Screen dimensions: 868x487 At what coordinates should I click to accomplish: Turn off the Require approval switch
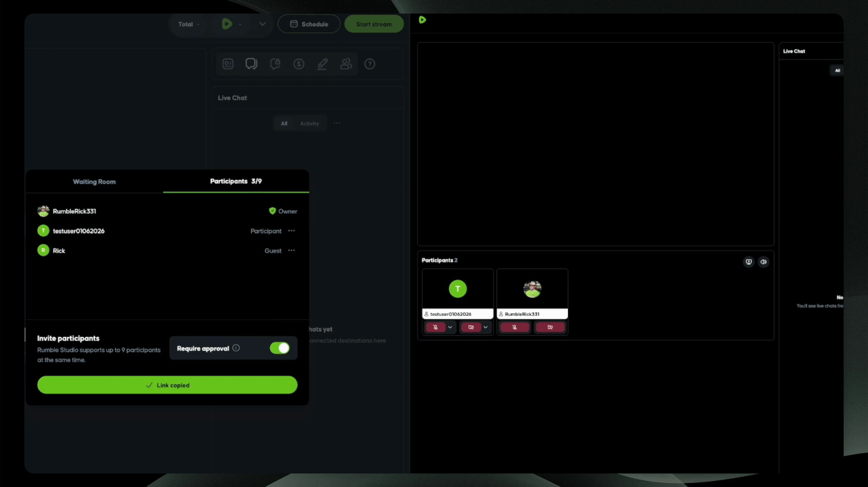[x=280, y=348]
